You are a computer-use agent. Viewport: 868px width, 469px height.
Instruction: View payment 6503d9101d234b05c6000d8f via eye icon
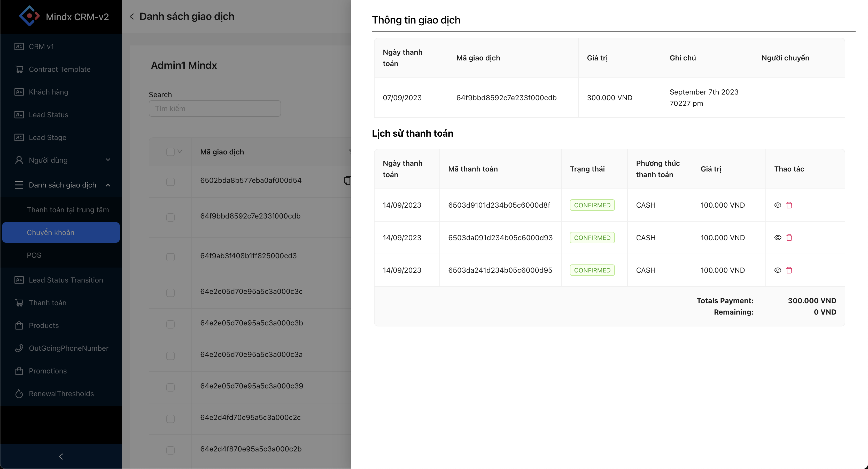tap(777, 205)
